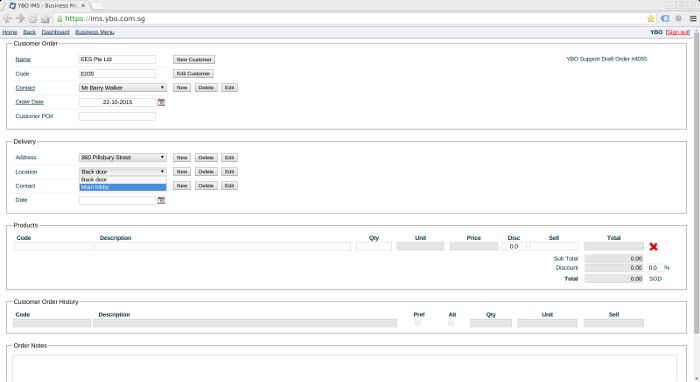Click the browser address bar URL

(105, 19)
